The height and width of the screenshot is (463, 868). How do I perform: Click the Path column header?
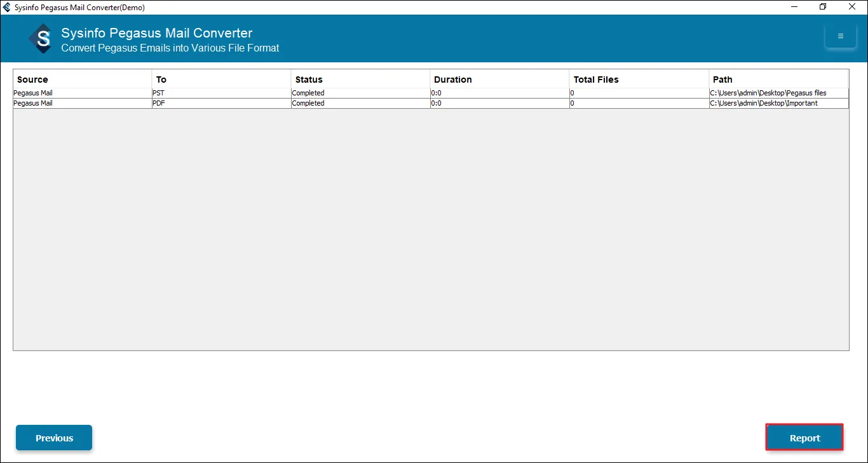pyautogui.click(x=779, y=79)
